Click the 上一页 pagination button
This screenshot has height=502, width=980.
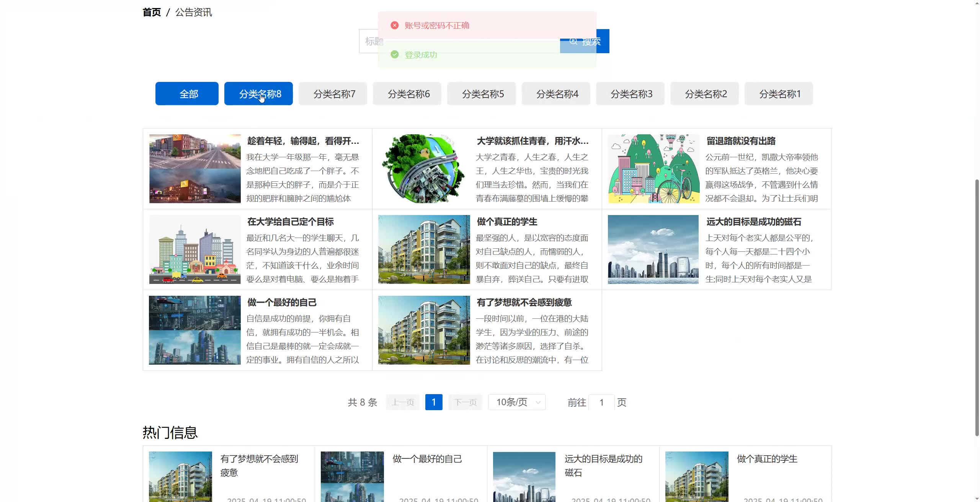pyautogui.click(x=403, y=402)
